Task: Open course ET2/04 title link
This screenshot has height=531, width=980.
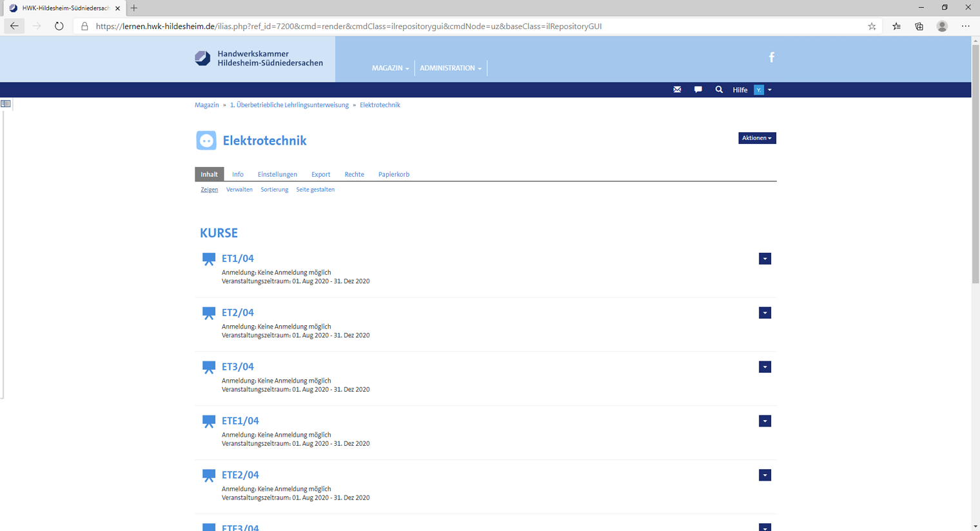Action: click(x=237, y=313)
